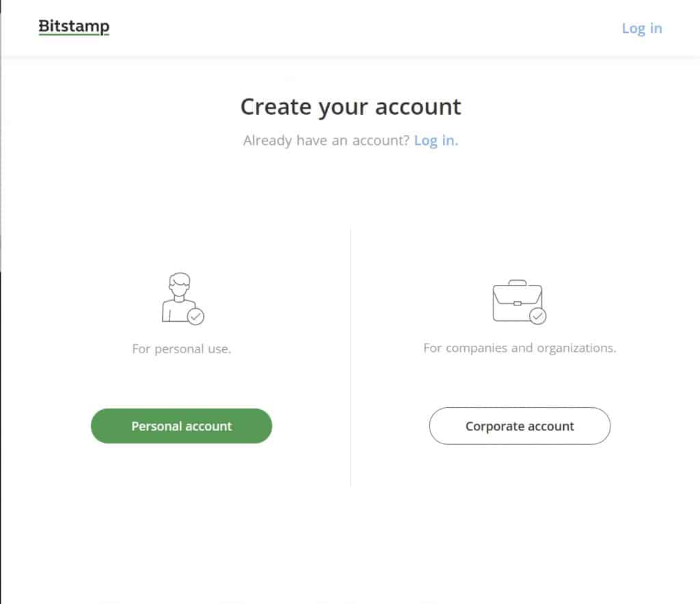Click the "Log in." link below the heading
This screenshot has width=700, height=604.
(x=435, y=140)
